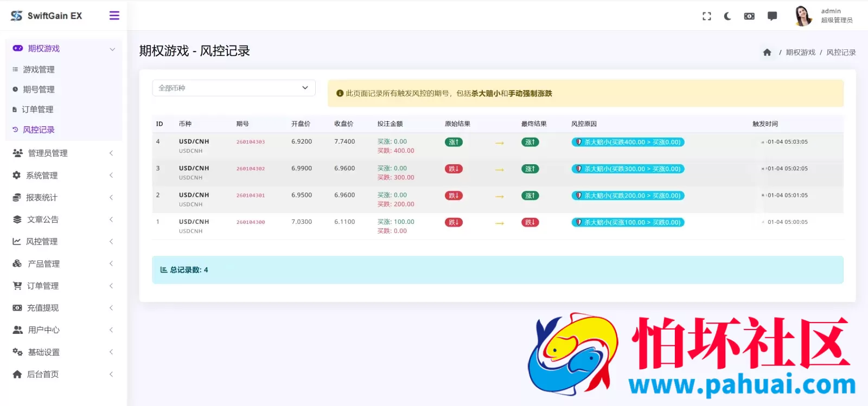
Task: Click the 风控原因 column header
Action: [x=584, y=124]
